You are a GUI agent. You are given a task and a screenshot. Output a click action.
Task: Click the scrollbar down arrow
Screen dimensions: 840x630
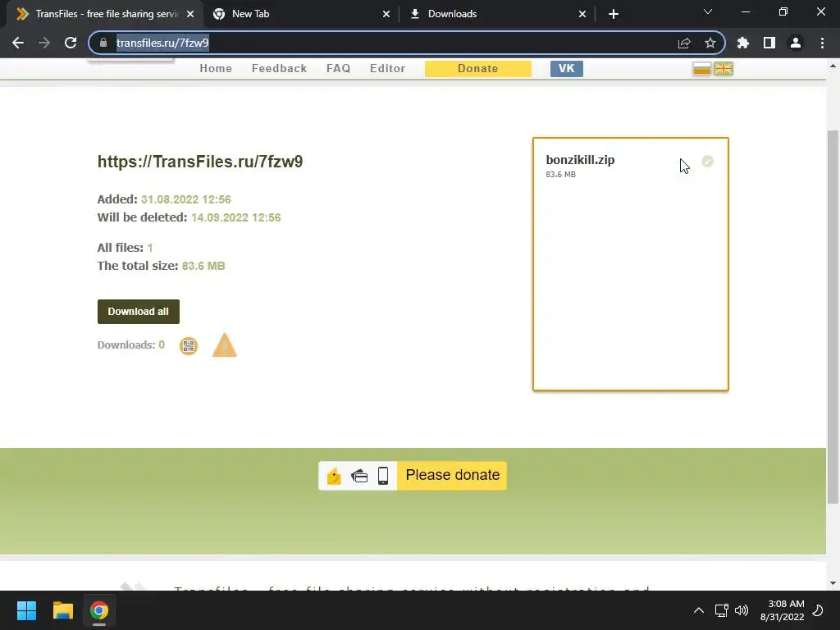833,583
